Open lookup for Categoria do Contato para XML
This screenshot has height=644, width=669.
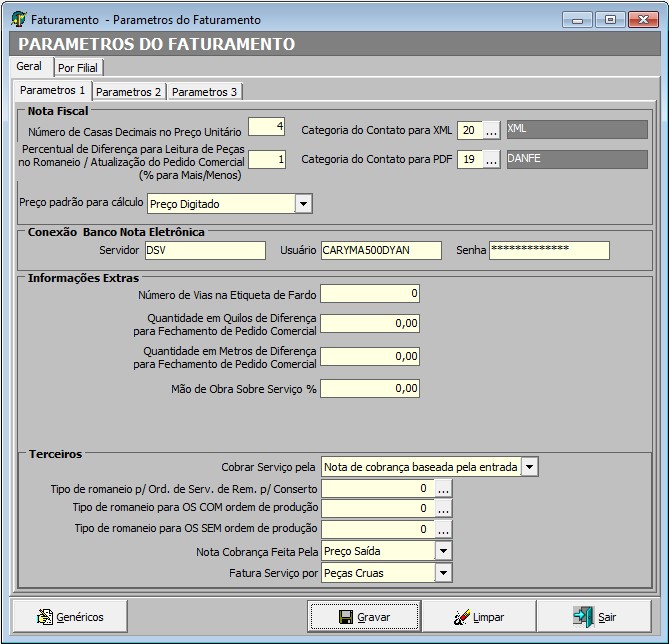pos(491,130)
